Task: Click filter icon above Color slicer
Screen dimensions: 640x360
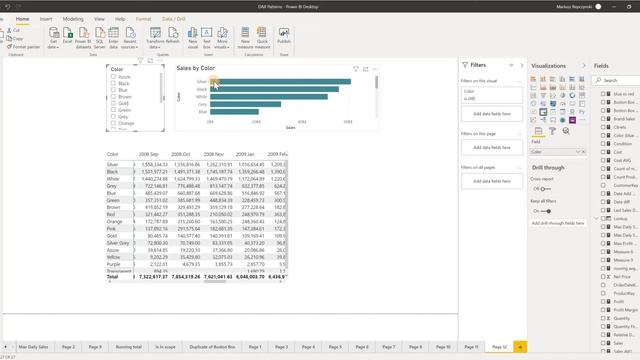Action: click(140, 60)
